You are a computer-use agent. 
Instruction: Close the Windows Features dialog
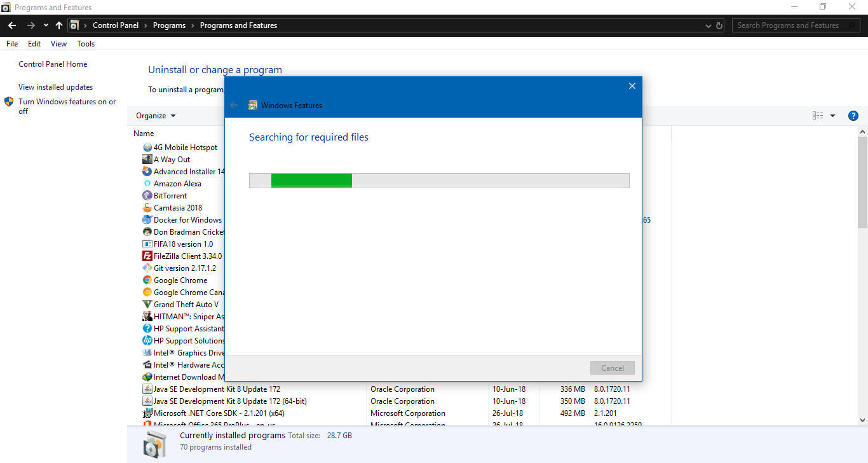coord(632,86)
